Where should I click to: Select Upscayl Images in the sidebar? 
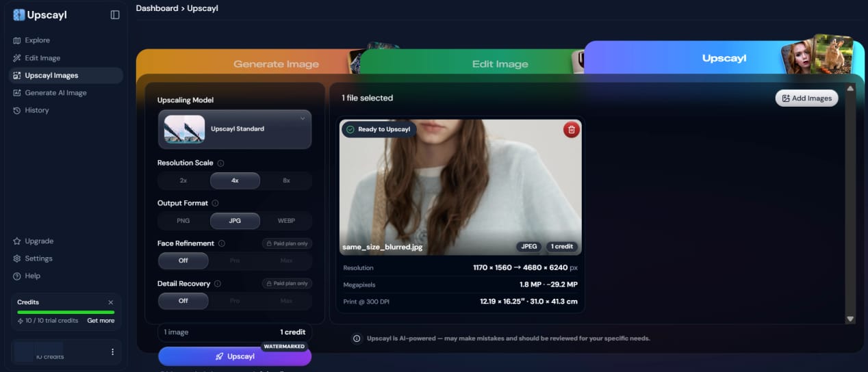point(66,75)
